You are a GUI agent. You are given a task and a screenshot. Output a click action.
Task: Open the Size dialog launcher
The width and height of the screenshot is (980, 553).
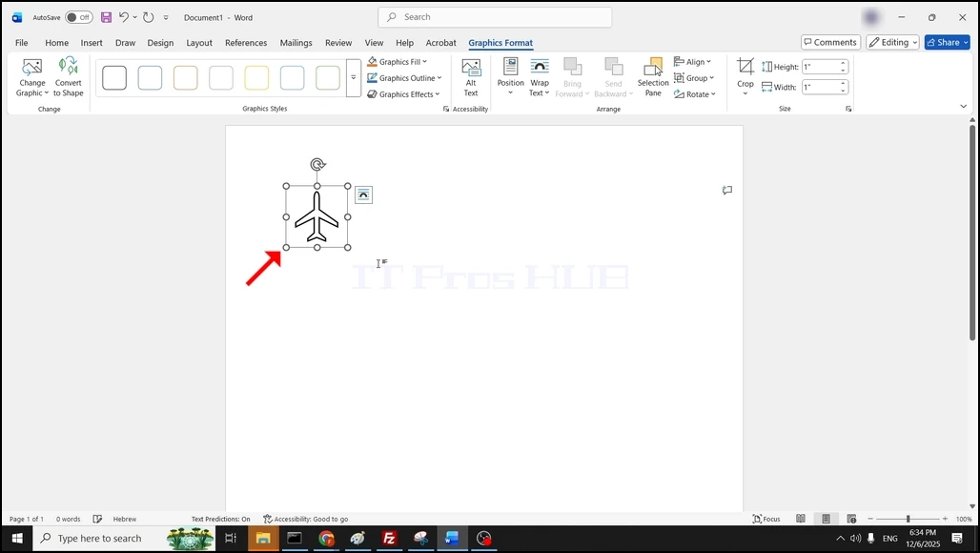coord(848,109)
